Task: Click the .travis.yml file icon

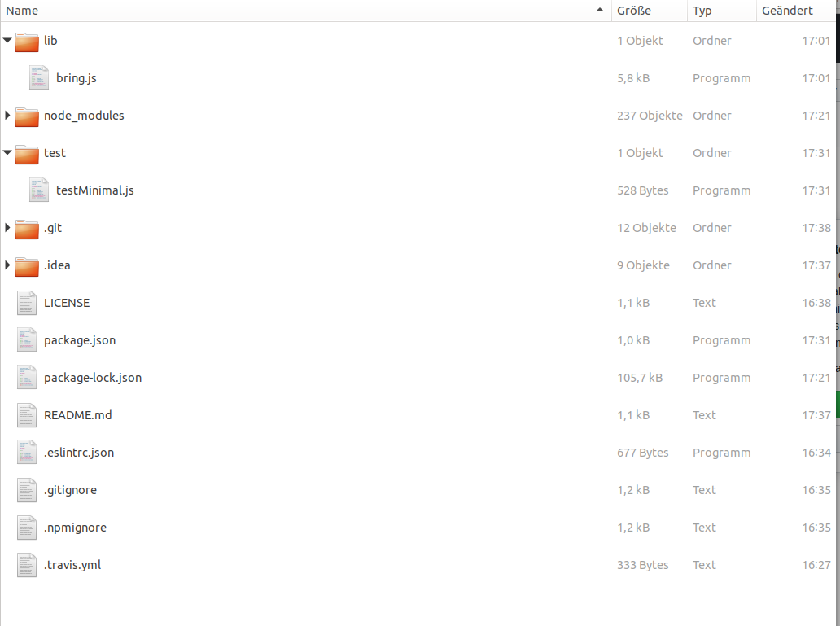Action: coord(26,564)
